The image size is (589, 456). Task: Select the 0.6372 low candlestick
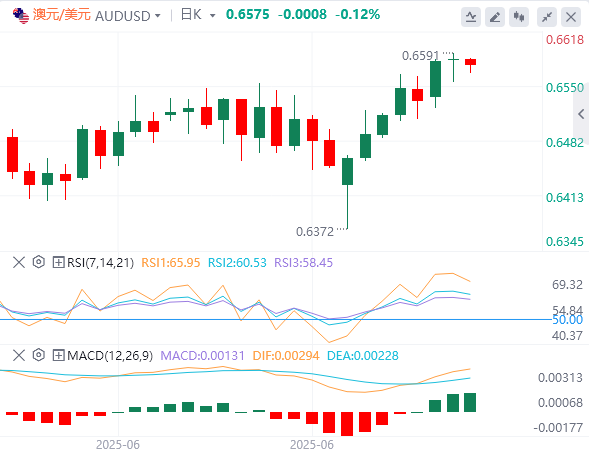[x=347, y=171]
